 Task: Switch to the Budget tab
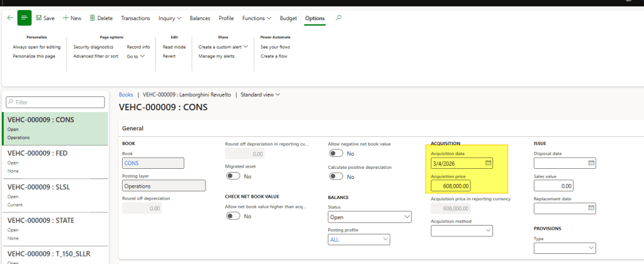(288, 18)
